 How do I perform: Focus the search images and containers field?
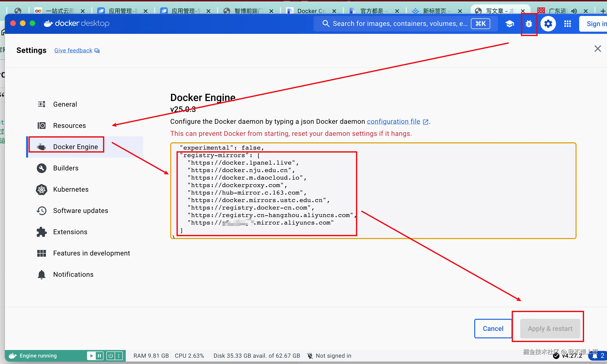pyautogui.click(x=406, y=23)
